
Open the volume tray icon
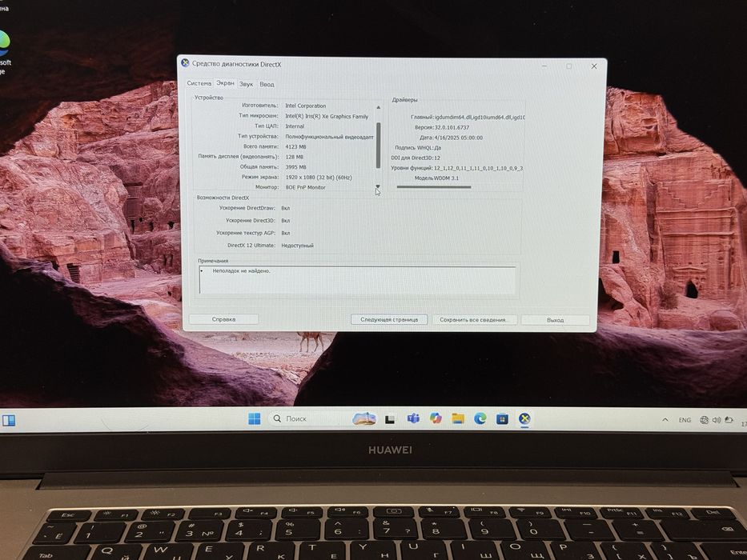716,420
